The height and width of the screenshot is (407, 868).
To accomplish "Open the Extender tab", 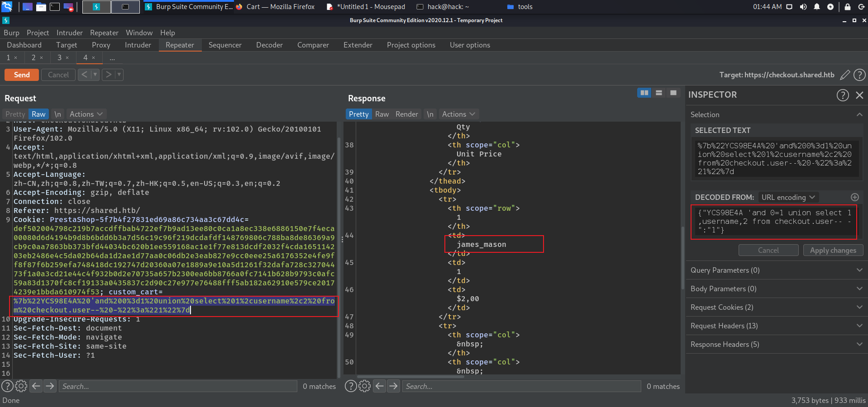I will [358, 45].
